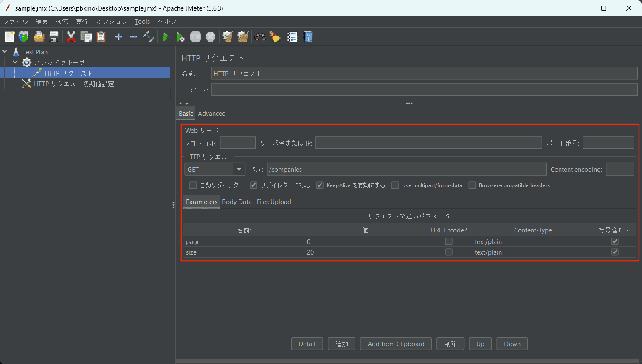Screen dimensions: 642x364
Task: Click the Copy icon in toolbar
Action: (x=86, y=37)
